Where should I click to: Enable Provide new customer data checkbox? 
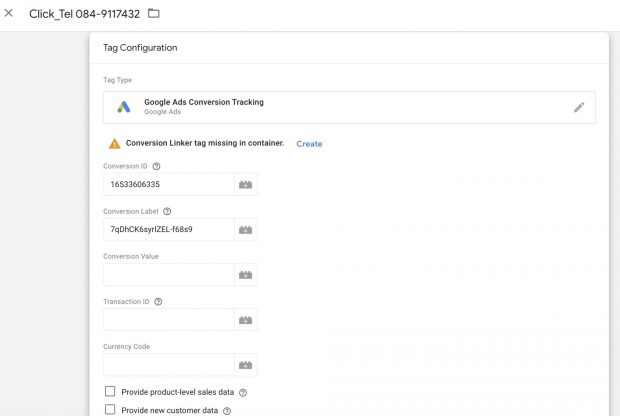(110, 409)
